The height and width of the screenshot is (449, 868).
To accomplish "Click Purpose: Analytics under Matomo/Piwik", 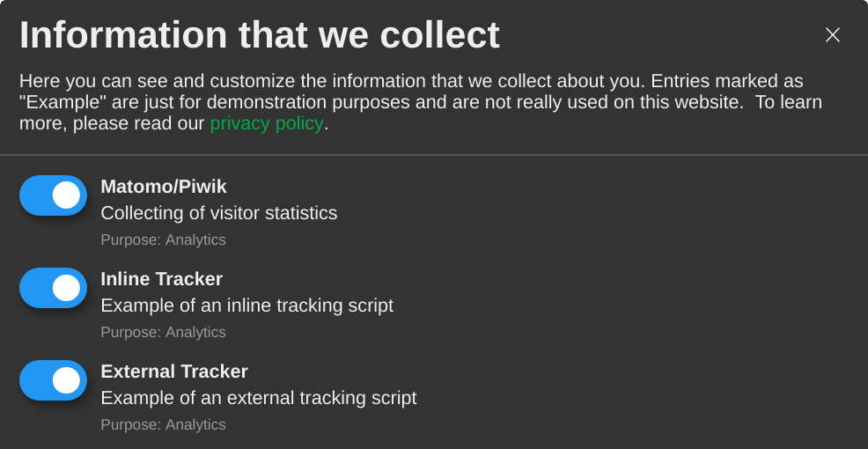I will tap(163, 239).
